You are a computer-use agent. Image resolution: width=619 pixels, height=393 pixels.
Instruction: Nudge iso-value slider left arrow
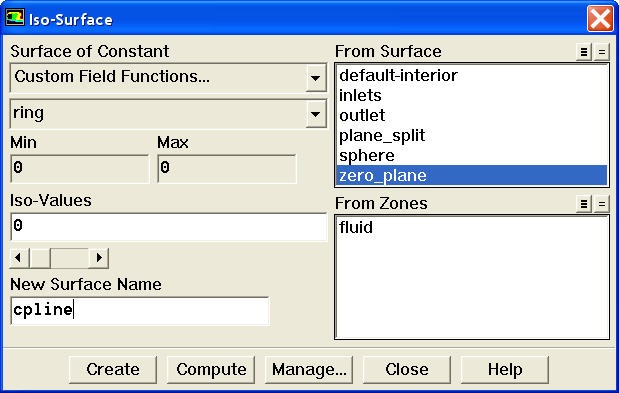coord(19,258)
